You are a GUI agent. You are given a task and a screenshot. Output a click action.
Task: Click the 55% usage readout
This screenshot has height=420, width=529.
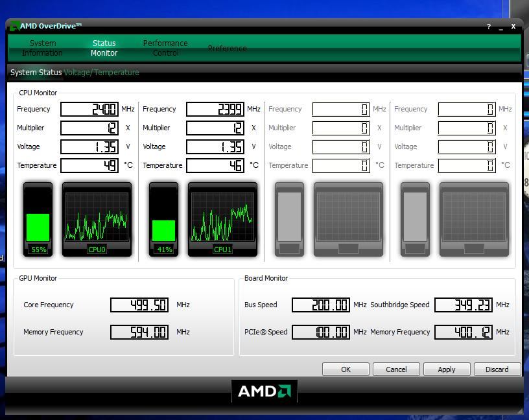(38, 250)
